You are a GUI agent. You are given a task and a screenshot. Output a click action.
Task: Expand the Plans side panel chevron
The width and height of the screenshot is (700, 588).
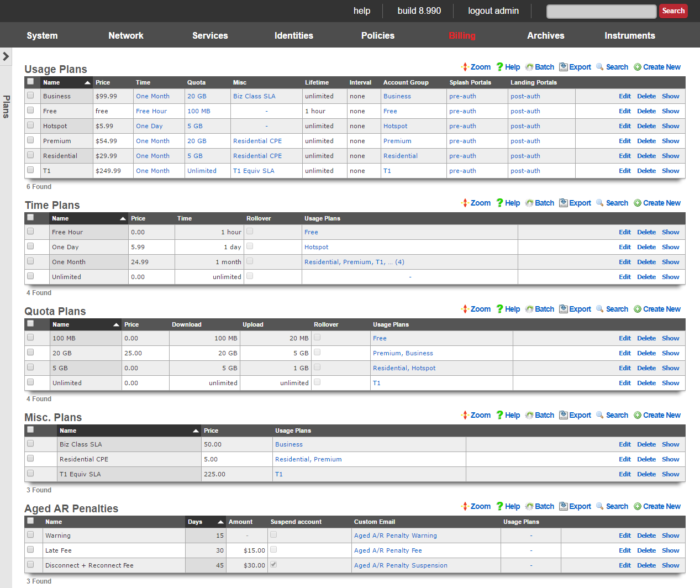coord(6,56)
